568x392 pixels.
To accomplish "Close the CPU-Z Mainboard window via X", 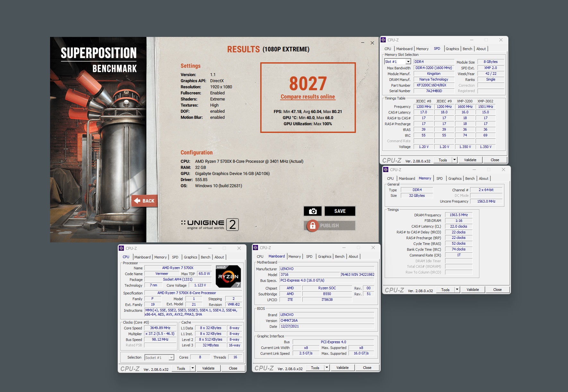I will pos(373,248).
